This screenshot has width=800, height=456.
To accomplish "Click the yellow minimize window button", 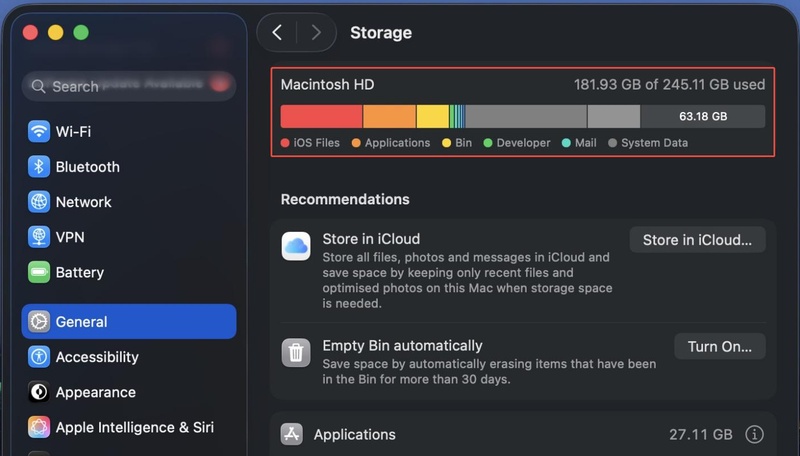I will click(56, 33).
